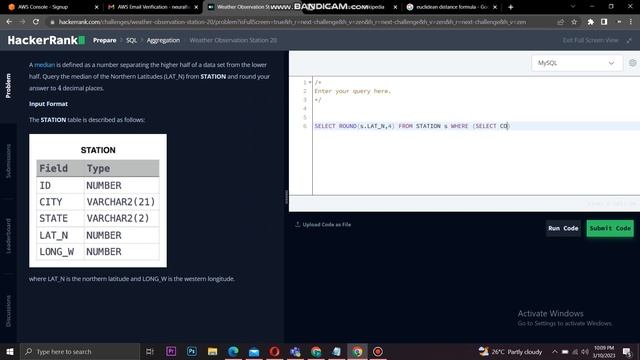Go back to previous browser page

(9, 22)
